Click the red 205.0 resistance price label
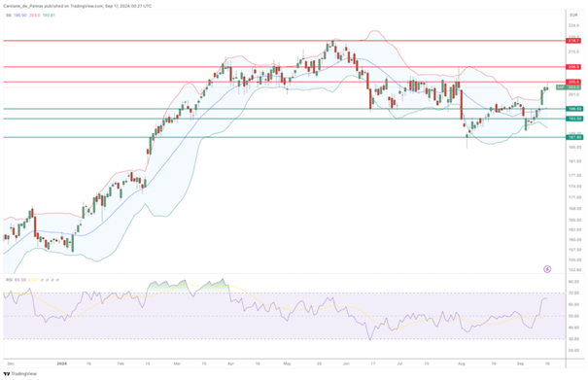The width and height of the screenshot is (588, 380). pyautogui.click(x=573, y=82)
